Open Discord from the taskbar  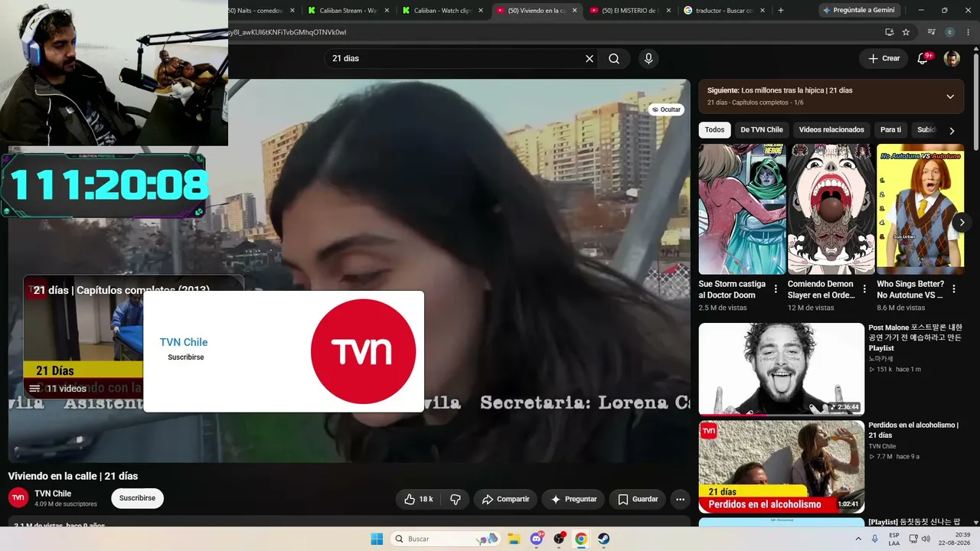537,539
